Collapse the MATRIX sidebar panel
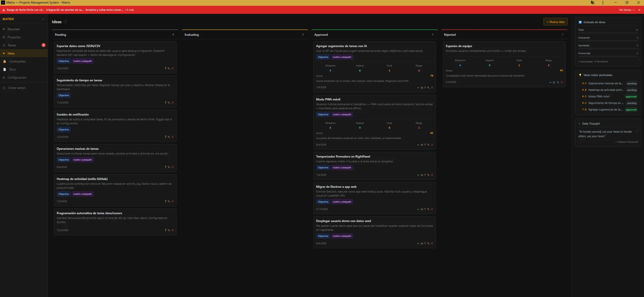 43,19
